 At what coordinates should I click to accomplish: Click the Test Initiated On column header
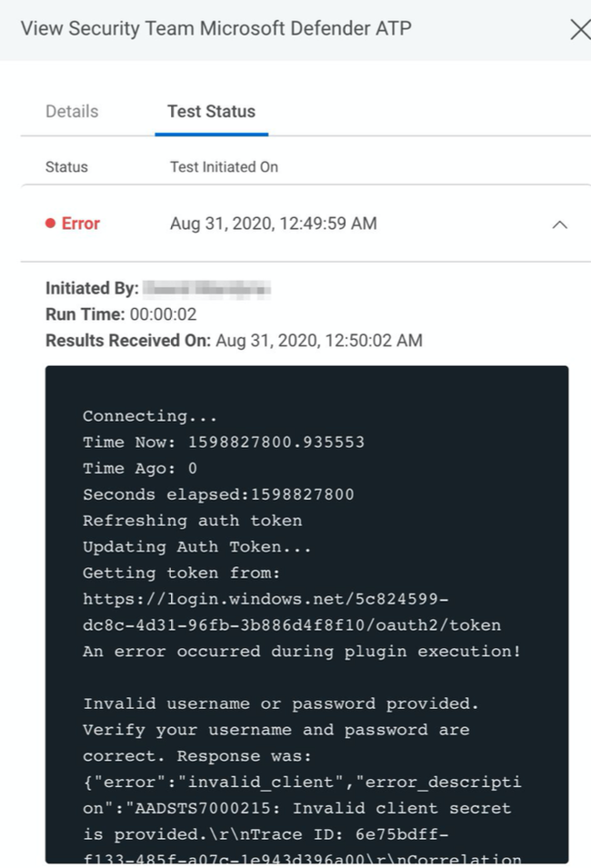coord(224,166)
